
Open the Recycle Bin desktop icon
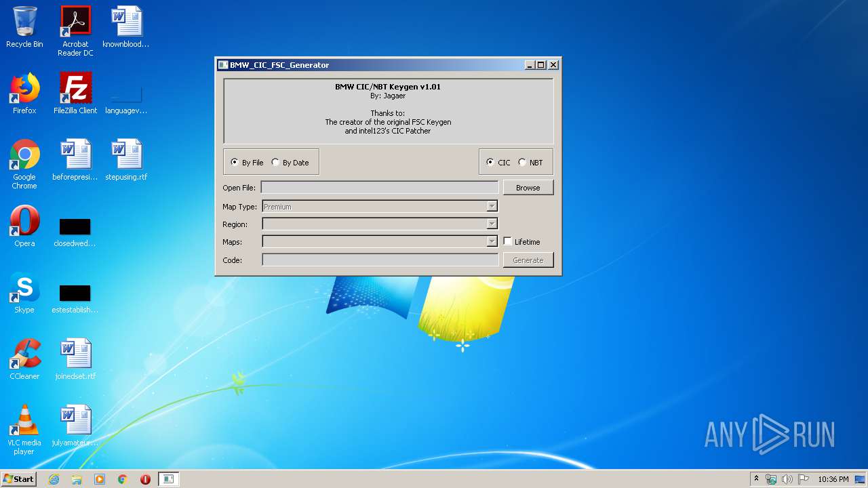tap(24, 27)
